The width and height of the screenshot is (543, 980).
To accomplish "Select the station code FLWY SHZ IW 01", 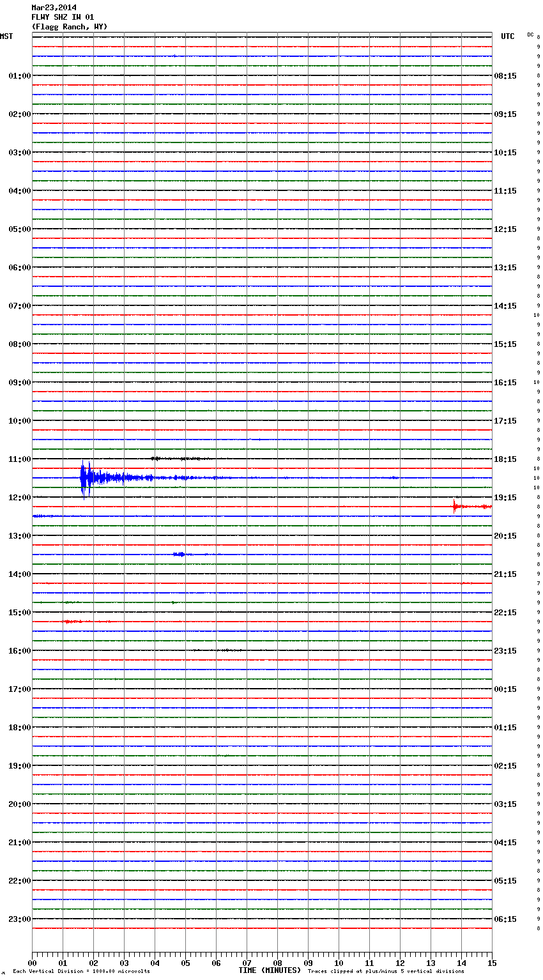I will pyautogui.click(x=63, y=17).
